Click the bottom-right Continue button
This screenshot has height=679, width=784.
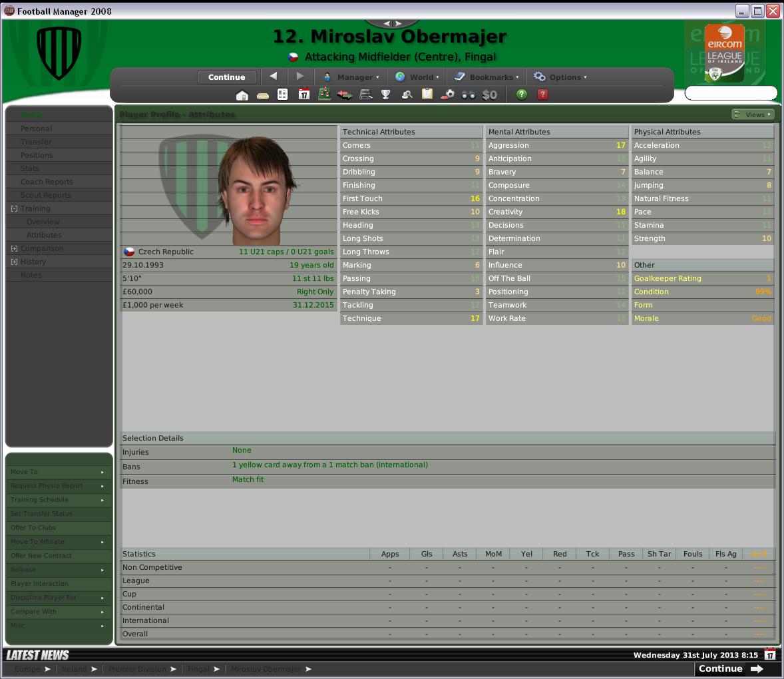[x=731, y=668]
